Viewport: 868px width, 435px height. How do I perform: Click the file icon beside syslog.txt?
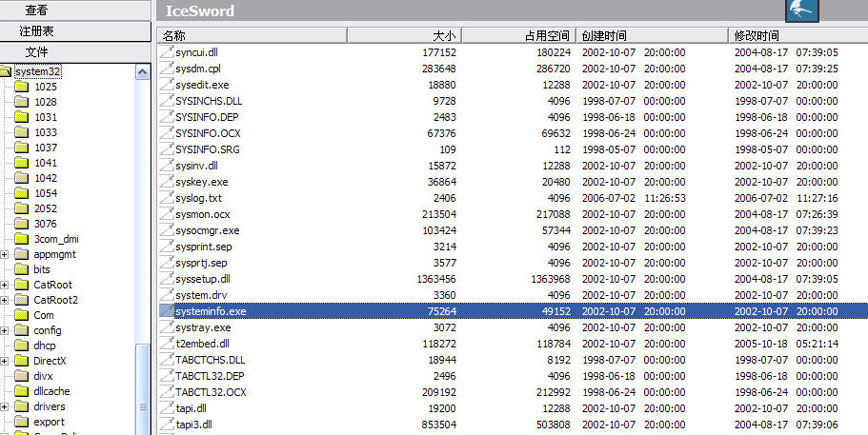pyautogui.click(x=167, y=198)
